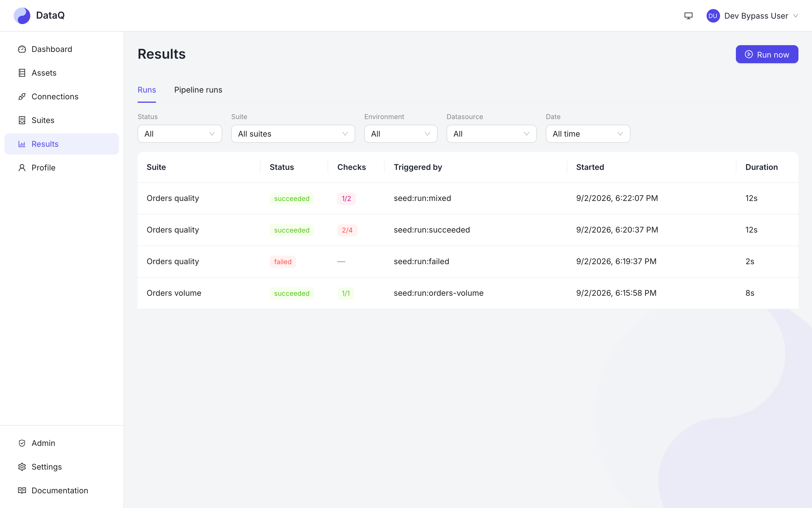
Task: Open the Orders quality run from seed:run:failed
Action: tap(468, 262)
